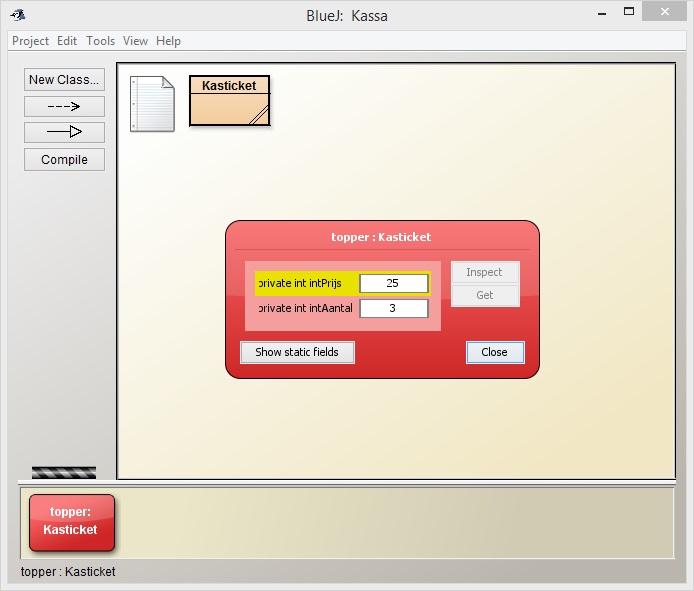This screenshot has height=591, width=694.
Task: Select the Kasticket class box
Action: click(x=229, y=101)
